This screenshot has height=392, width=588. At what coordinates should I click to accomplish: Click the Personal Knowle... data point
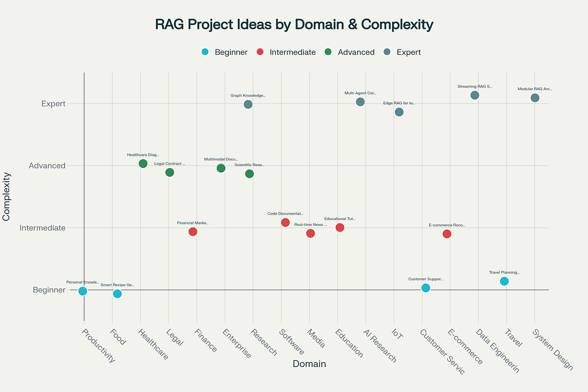pos(83,291)
